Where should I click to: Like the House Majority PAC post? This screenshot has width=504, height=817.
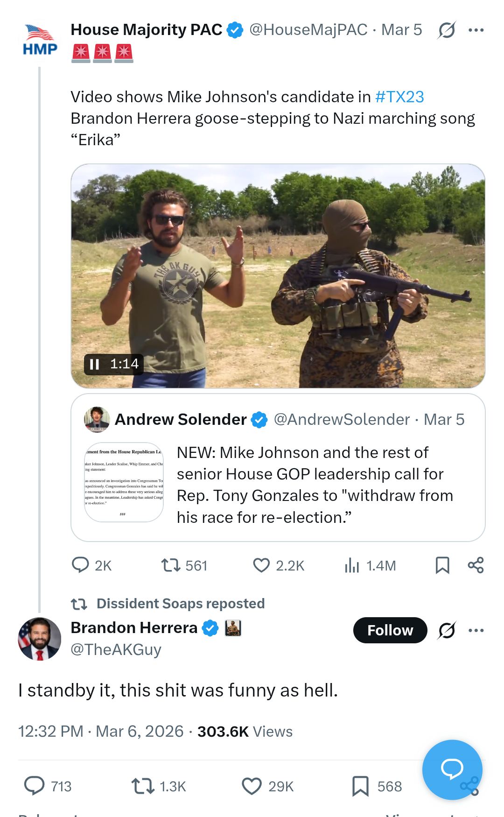coord(261,565)
